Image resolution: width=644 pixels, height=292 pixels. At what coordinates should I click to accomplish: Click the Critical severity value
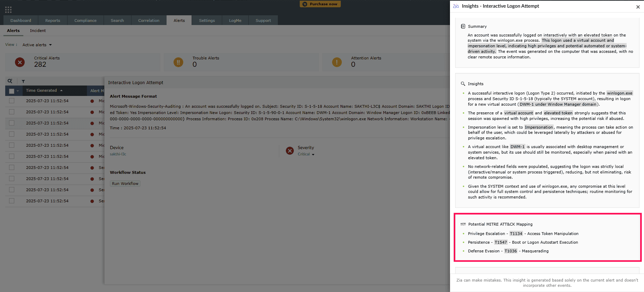pos(304,154)
